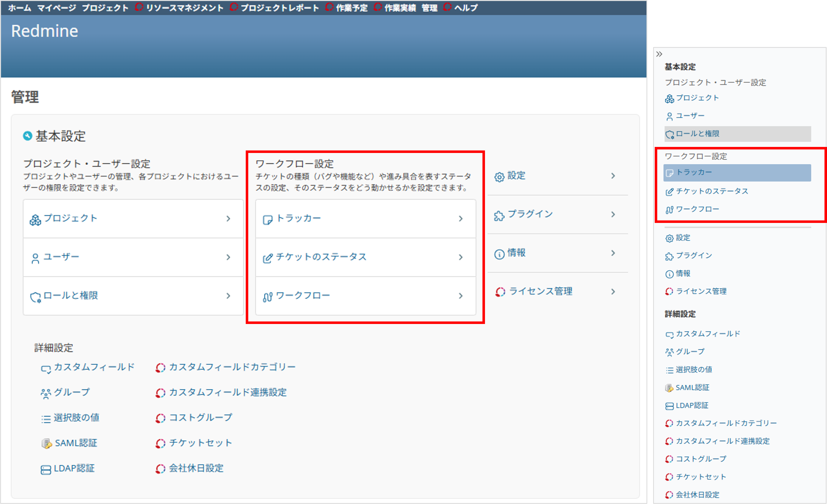This screenshot has height=504, width=827.
Task: Click the chevron on the 設定 row
Action: click(x=613, y=176)
